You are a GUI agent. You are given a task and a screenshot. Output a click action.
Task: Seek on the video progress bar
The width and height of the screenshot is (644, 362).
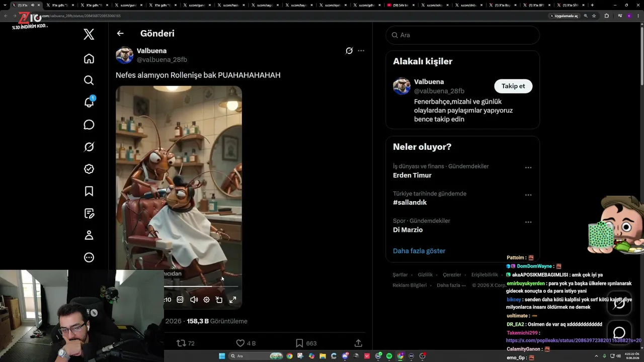pos(201,287)
